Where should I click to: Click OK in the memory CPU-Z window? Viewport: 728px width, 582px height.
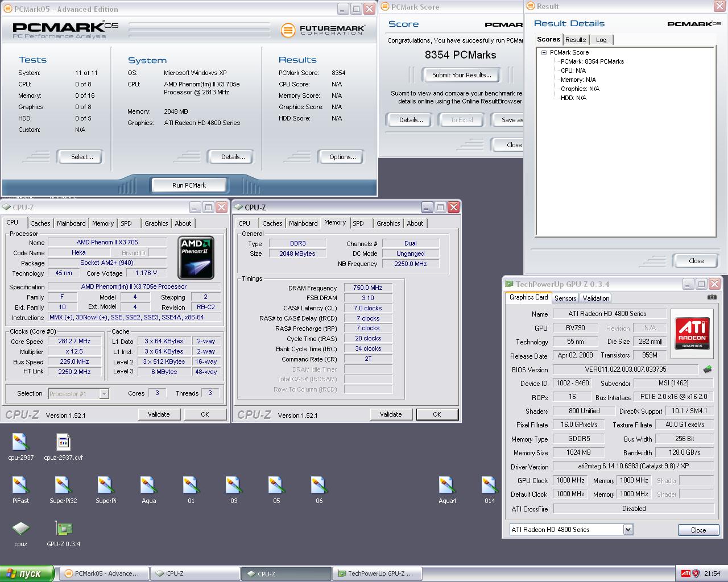pos(437,414)
